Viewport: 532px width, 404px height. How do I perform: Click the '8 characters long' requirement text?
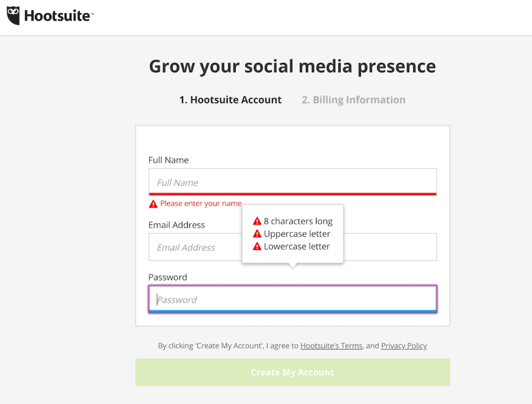(x=298, y=221)
